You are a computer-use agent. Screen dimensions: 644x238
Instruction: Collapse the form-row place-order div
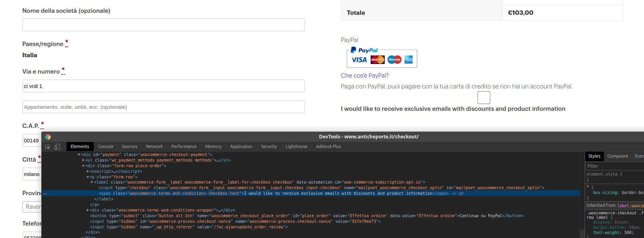(x=83, y=166)
